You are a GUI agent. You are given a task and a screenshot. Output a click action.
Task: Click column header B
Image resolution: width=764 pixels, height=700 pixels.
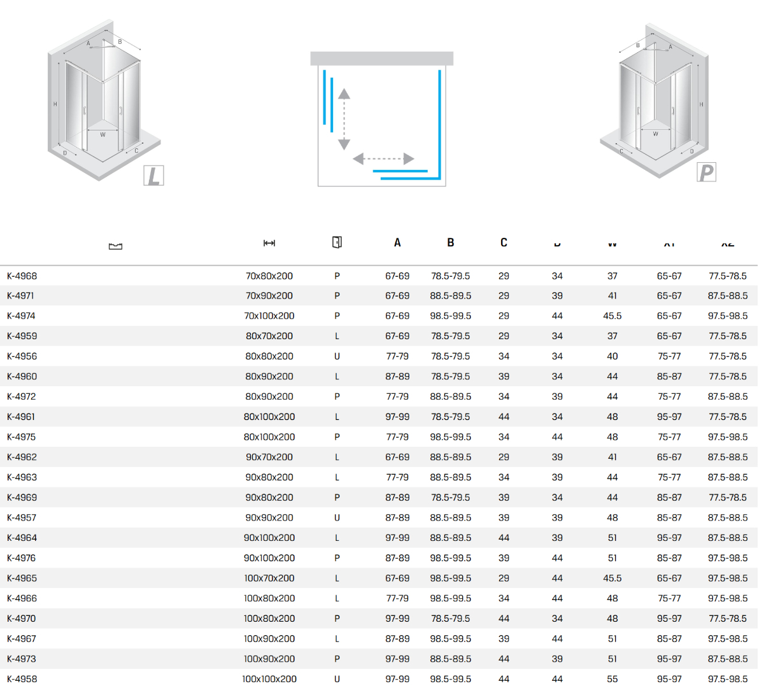(451, 242)
